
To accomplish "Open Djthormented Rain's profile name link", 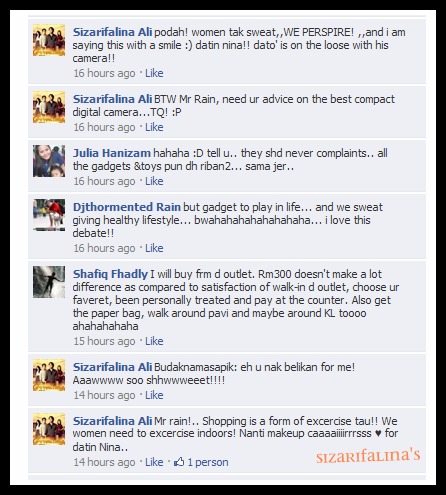I will [127, 207].
